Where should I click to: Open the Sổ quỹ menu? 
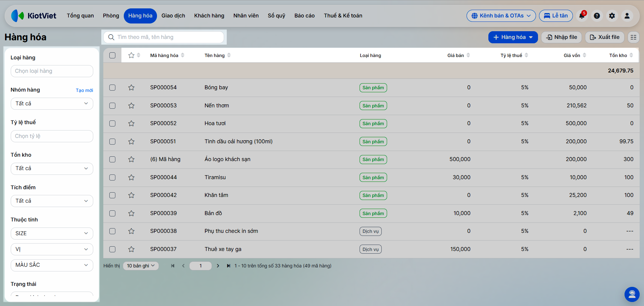point(277,16)
